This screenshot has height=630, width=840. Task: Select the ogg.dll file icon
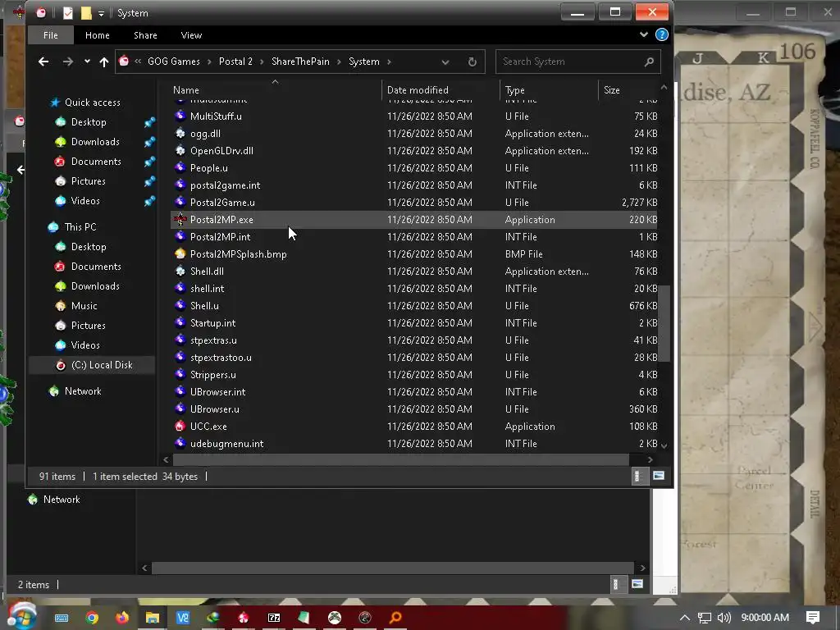180,133
